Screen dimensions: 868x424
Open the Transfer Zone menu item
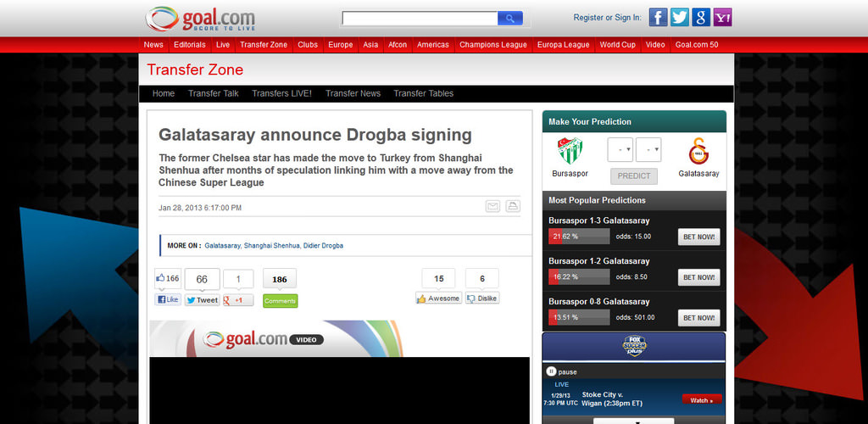pos(264,45)
